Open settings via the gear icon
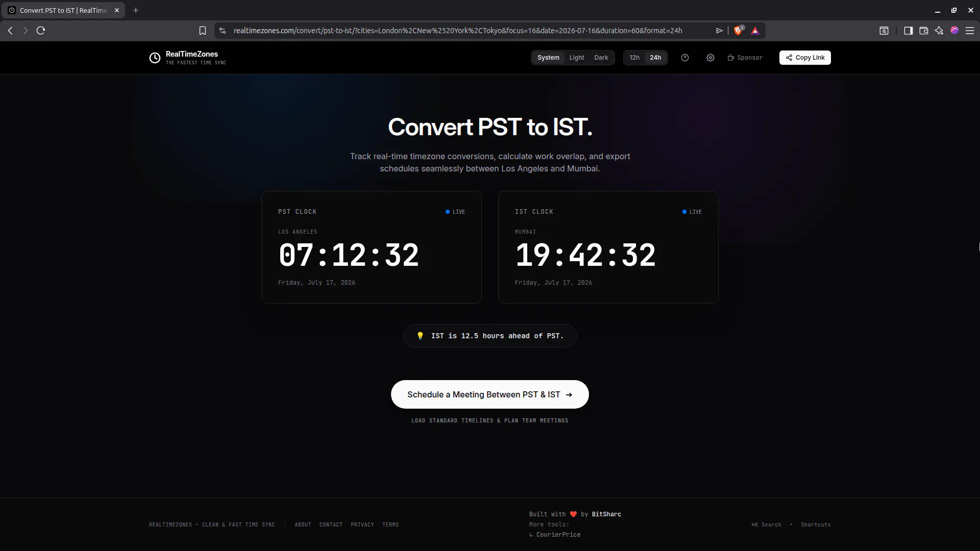This screenshot has width=980, height=551. pos(710,58)
